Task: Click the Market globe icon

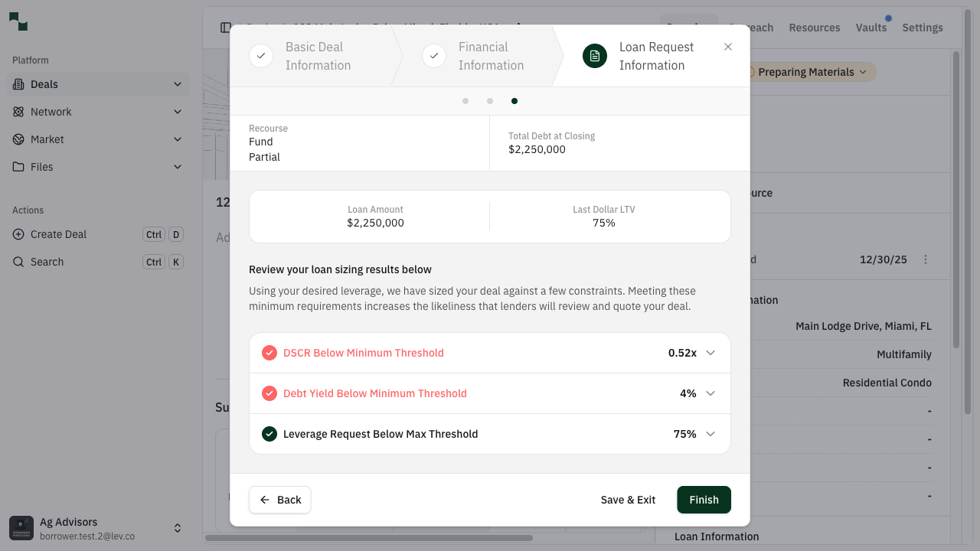Action: coord(18,139)
